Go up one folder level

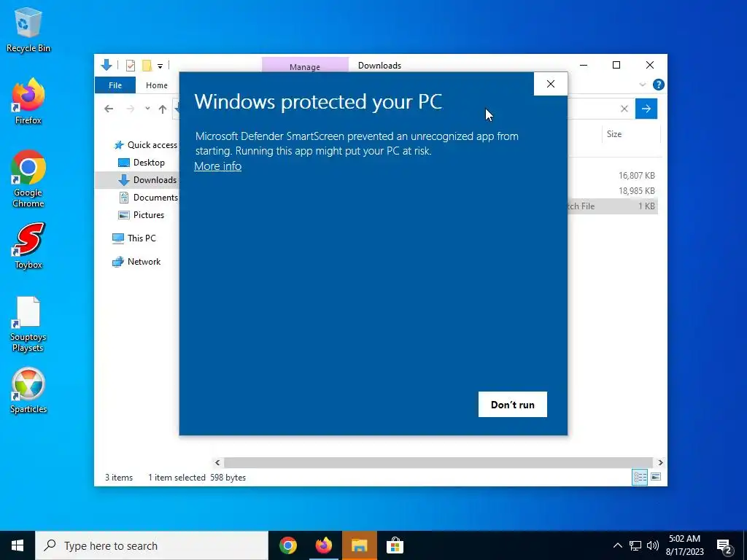coord(163,109)
